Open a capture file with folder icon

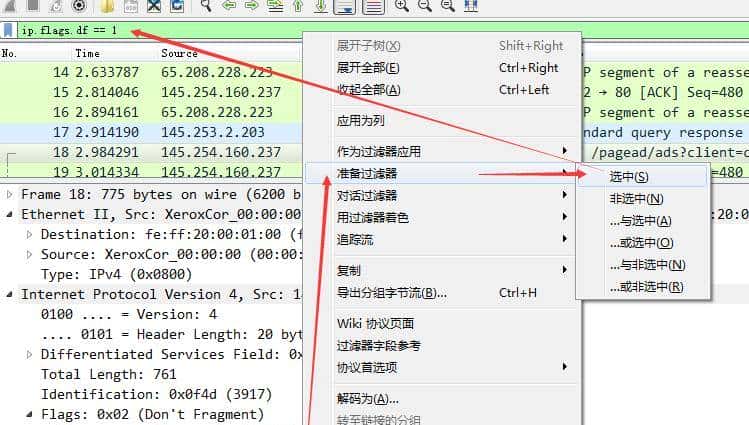tap(108, 5)
